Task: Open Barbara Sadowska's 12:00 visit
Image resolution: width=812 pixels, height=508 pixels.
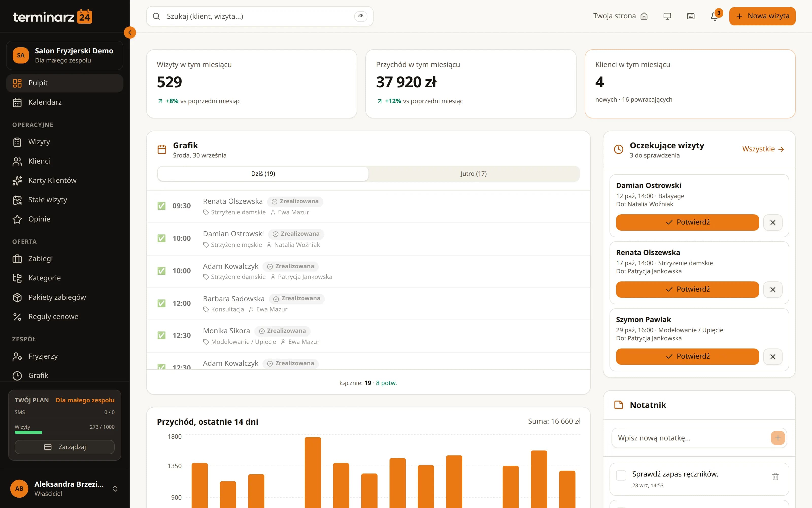Action: click(368, 303)
